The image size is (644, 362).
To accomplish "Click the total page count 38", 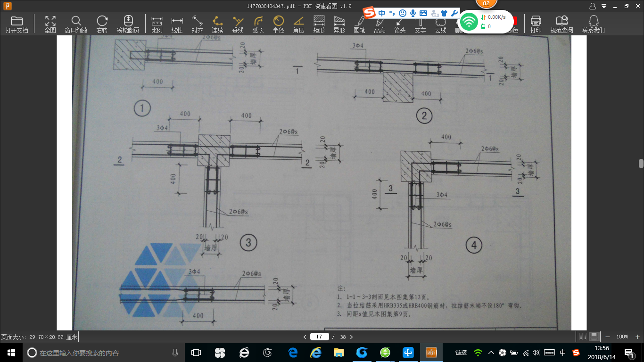I will click(x=343, y=337).
